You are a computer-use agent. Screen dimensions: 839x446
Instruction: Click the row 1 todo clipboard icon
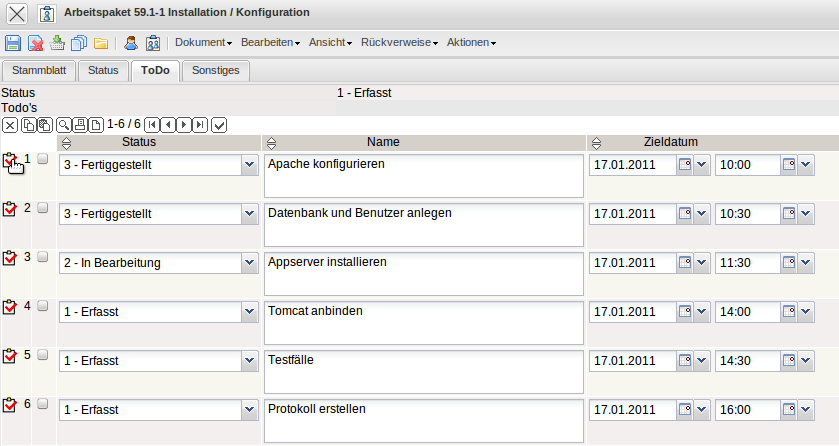[x=10, y=160]
